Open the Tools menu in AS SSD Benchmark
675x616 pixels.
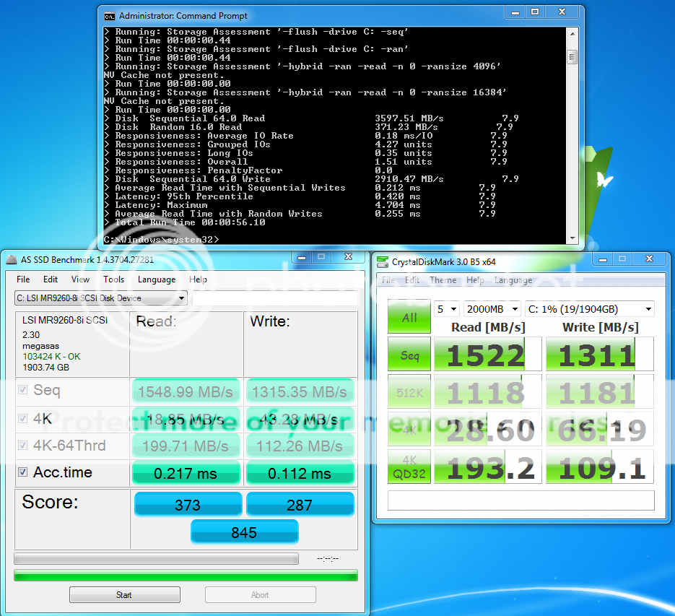point(113,279)
